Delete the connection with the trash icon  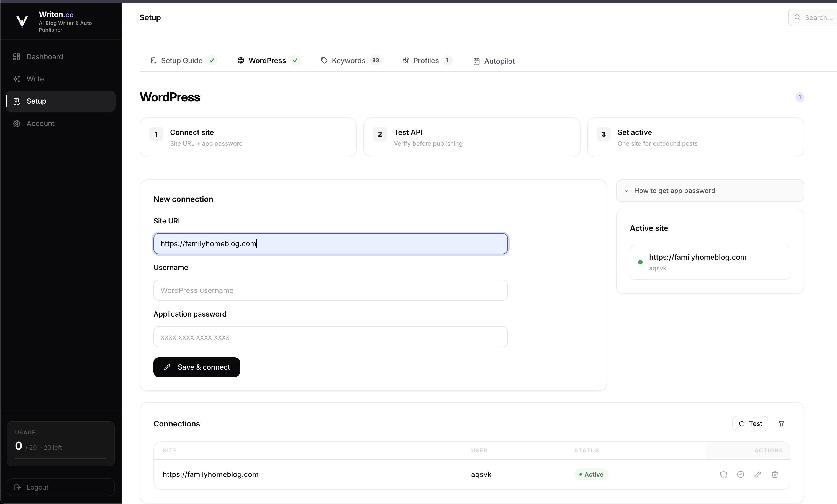(x=775, y=474)
